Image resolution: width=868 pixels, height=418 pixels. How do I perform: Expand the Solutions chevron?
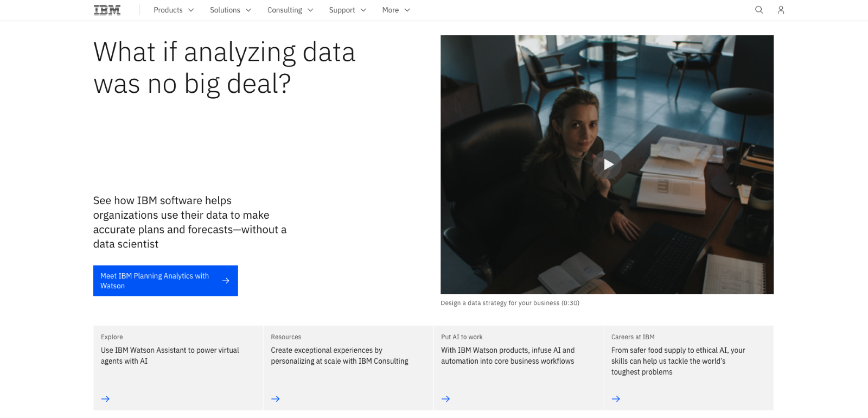(248, 10)
